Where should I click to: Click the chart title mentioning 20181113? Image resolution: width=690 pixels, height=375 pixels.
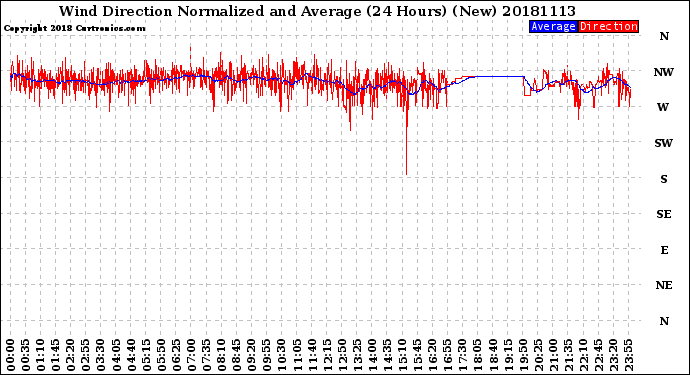tap(317, 11)
